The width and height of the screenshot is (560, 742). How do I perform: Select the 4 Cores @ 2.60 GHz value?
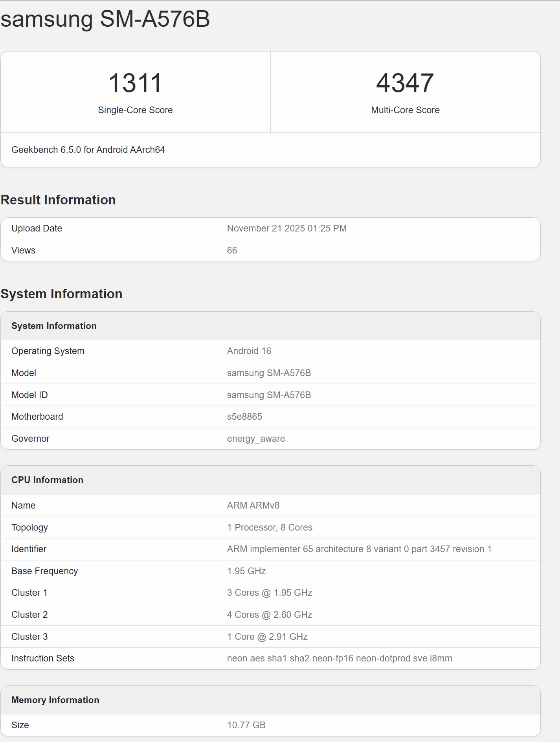(270, 615)
